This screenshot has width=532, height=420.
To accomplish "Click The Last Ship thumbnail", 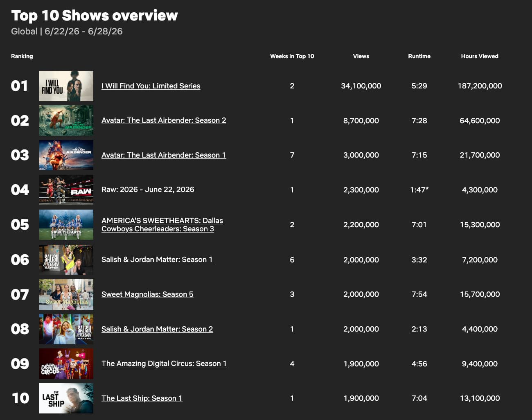I will tap(66, 398).
